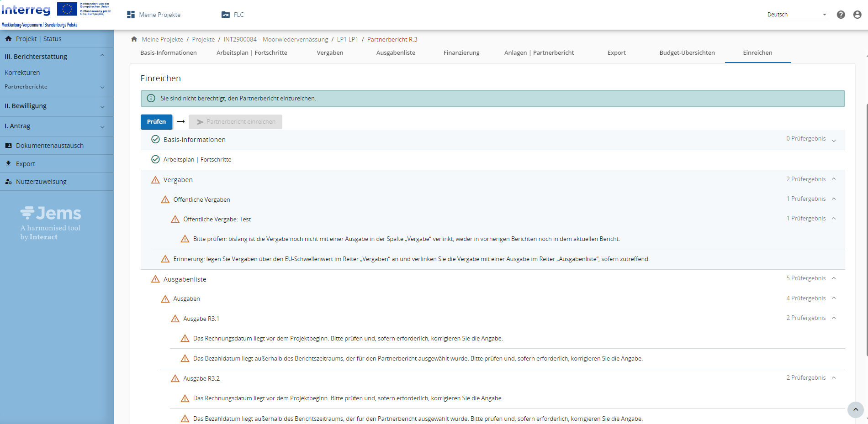
Task: Collapse the Ausgabe R3.1 results row
Action: [x=834, y=318]
